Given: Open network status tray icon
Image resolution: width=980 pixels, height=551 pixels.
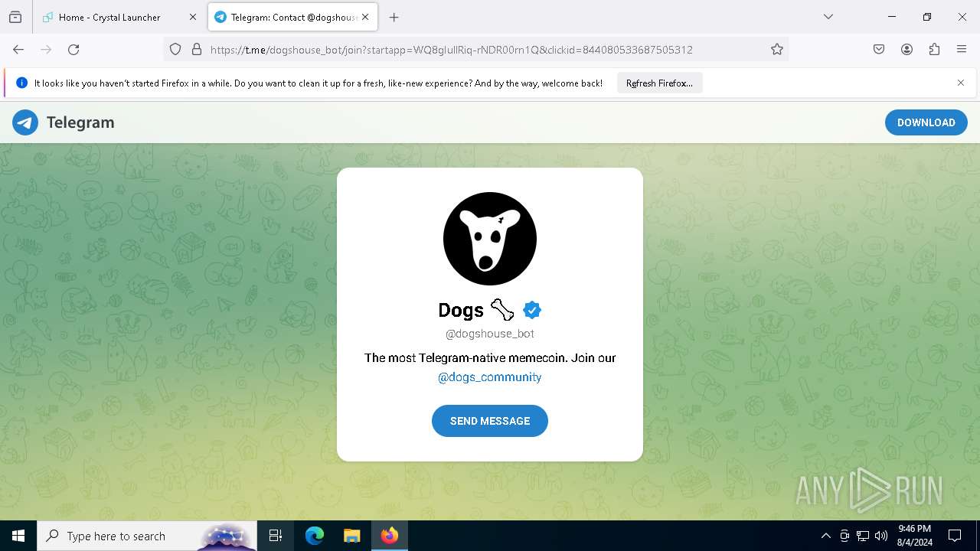Looking at the screenshot, I should coord(863,536).
